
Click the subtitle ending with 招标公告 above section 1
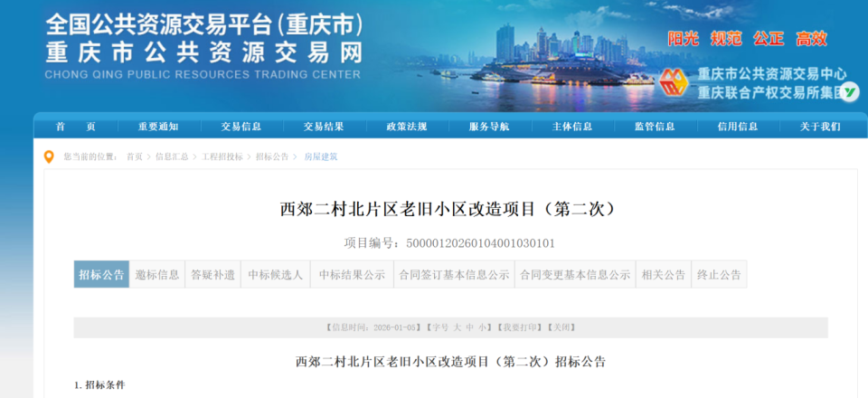pos(450,362)
